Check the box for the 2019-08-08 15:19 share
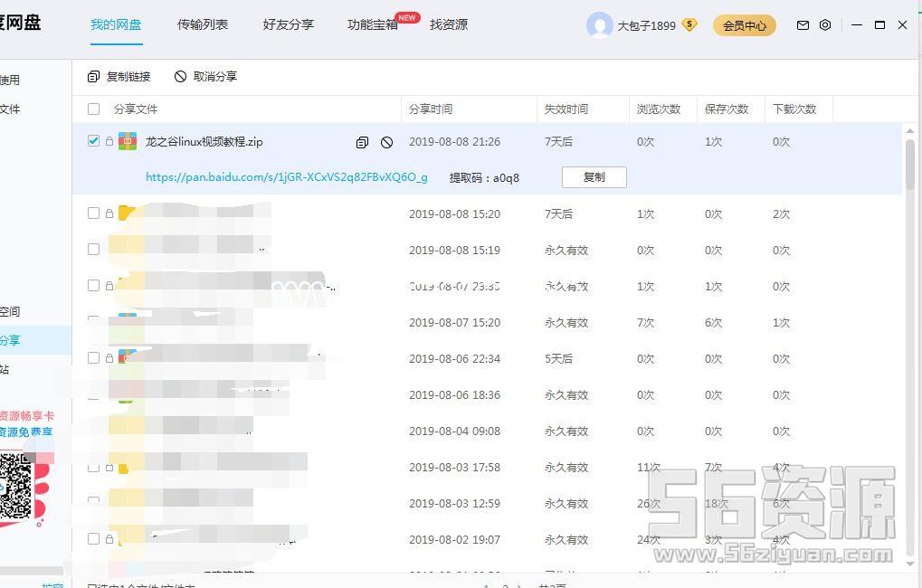The width and height of the screenshot is (922, 588). 94,250
